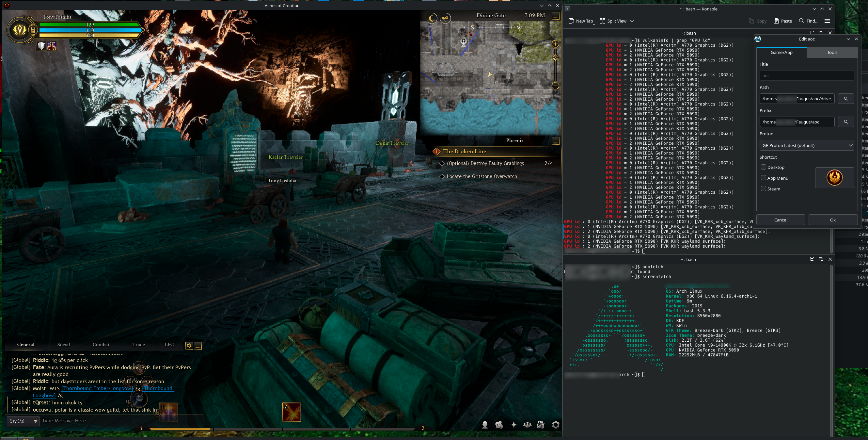Click the Konsole terminal scrollbar
This screenshot has width=868, height=440.
click(x=831, y=350)
